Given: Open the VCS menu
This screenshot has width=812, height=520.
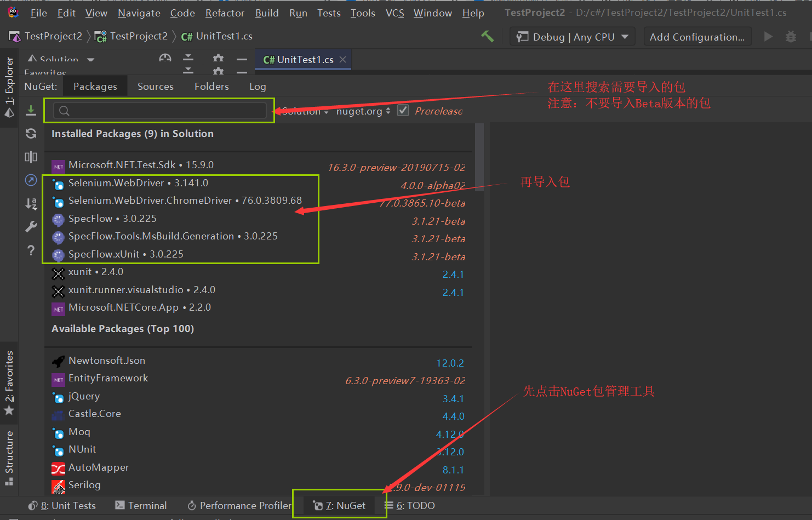Looking at the screenshot, I should [394, 13].
